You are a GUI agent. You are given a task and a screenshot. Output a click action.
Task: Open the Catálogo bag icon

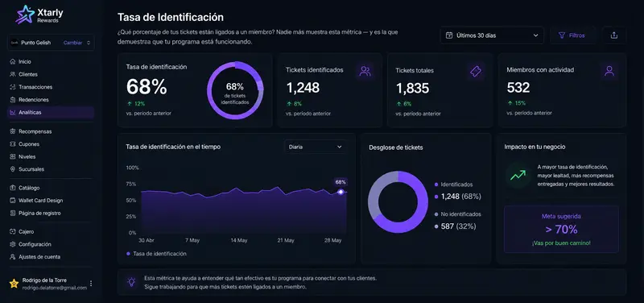tap(12, 188)
